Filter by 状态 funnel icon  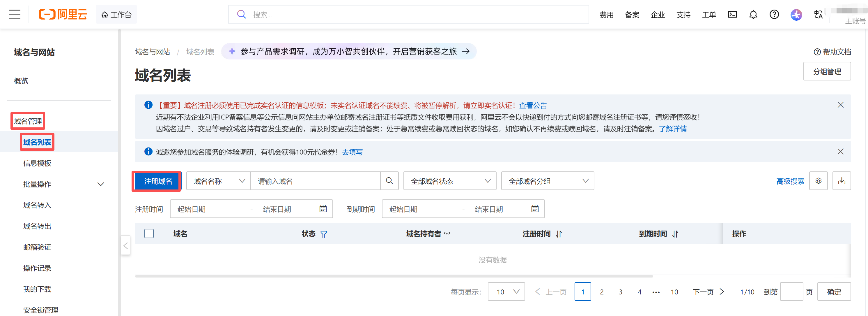click(323, 234)
